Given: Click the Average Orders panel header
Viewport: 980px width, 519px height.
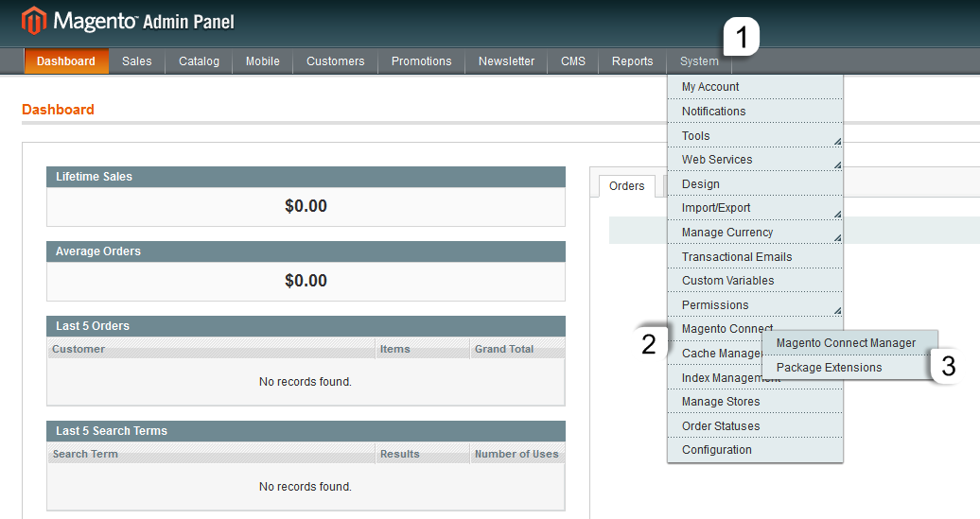Looking at the screenshot, I should click(x=306, y=251).
